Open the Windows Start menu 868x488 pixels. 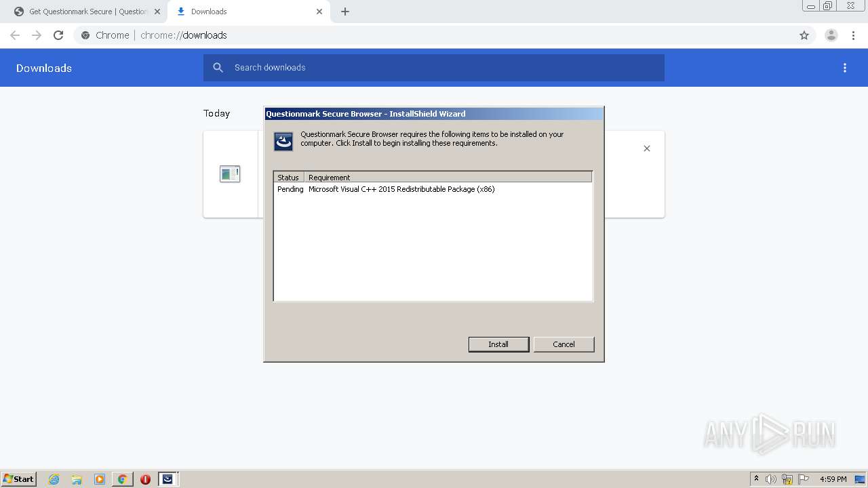[18, 479]
